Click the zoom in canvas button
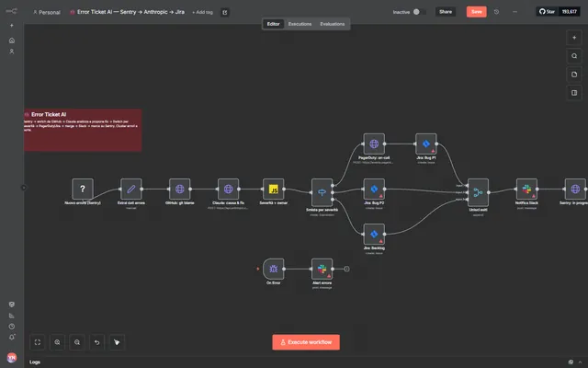Screen dimensions: 588x368 tap(57, 342)
